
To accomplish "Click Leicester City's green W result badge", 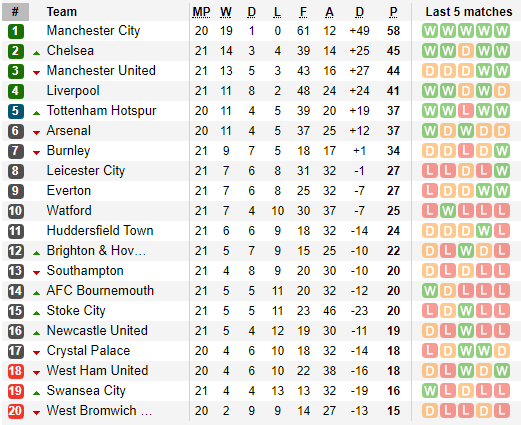I will tap(501, 171).
